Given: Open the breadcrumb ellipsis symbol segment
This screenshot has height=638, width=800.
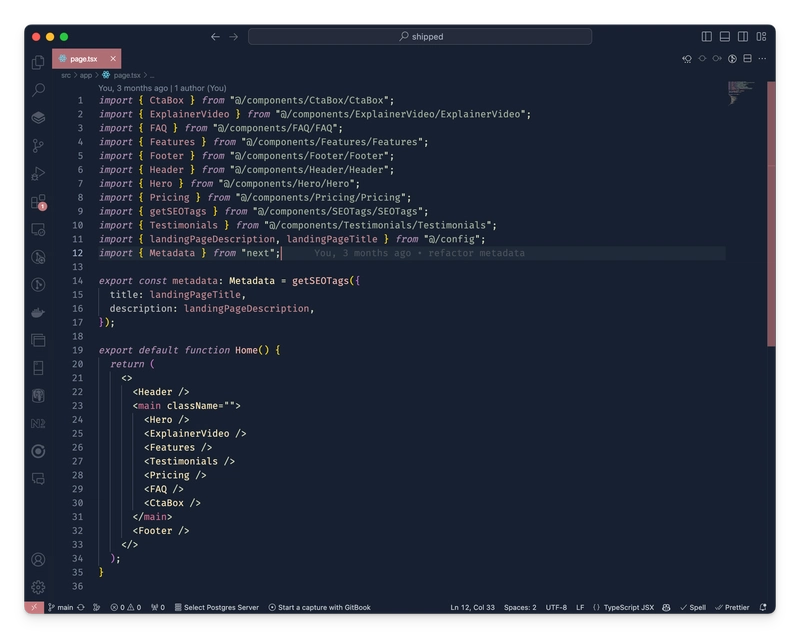Looking at the screenshot, I should coord(152,76).
